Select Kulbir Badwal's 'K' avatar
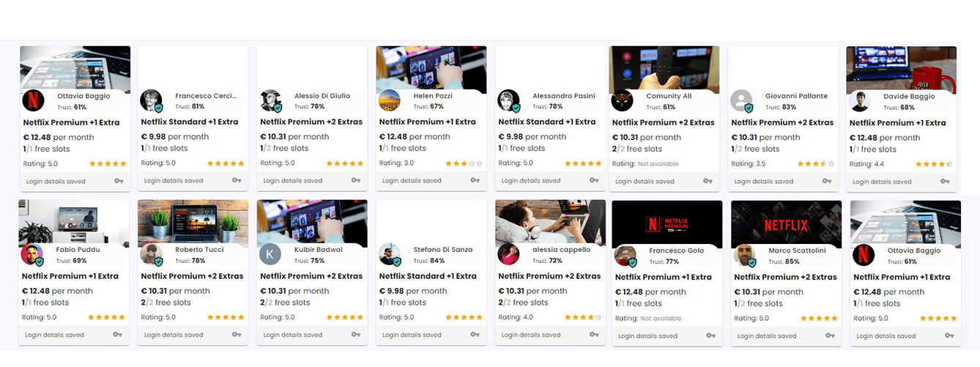The width and height of the screenshot is (980, 367). tap(270, 254)
